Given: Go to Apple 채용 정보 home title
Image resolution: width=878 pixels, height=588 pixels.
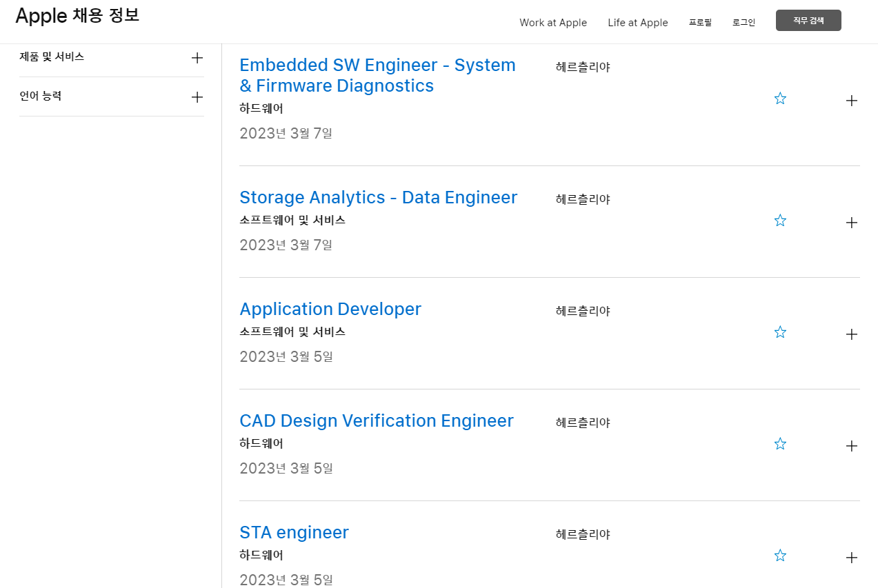Looking at the screenshot, I should click(x=77, y=16).
